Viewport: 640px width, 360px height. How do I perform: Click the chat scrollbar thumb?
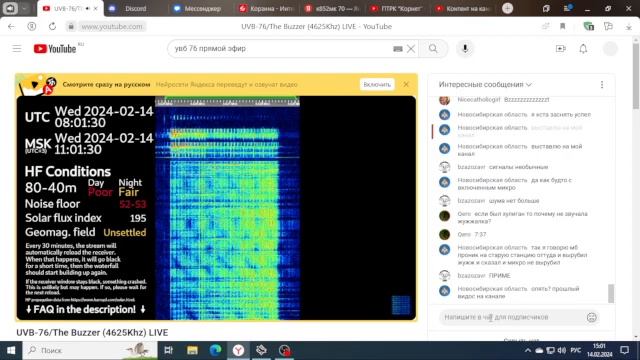pos(611,293)
